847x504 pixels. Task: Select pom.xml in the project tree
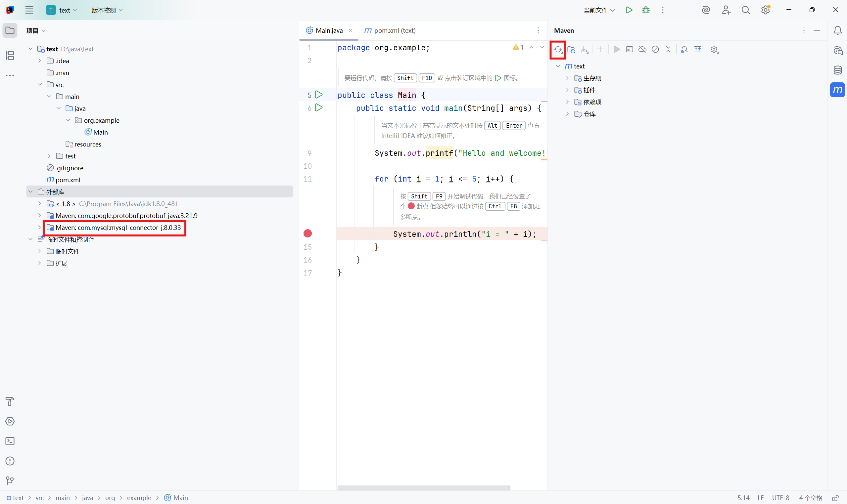[64, 180]
